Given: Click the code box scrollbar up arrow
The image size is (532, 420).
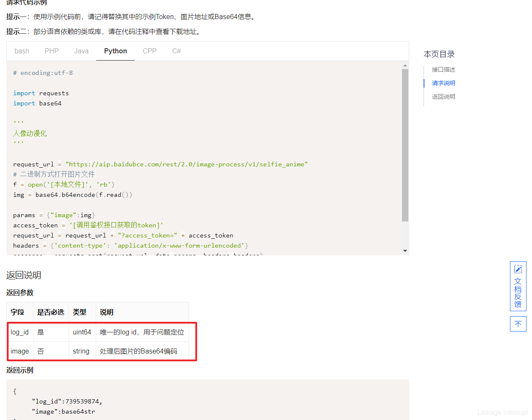Looking at the screenshot, I should coord(405,66).
